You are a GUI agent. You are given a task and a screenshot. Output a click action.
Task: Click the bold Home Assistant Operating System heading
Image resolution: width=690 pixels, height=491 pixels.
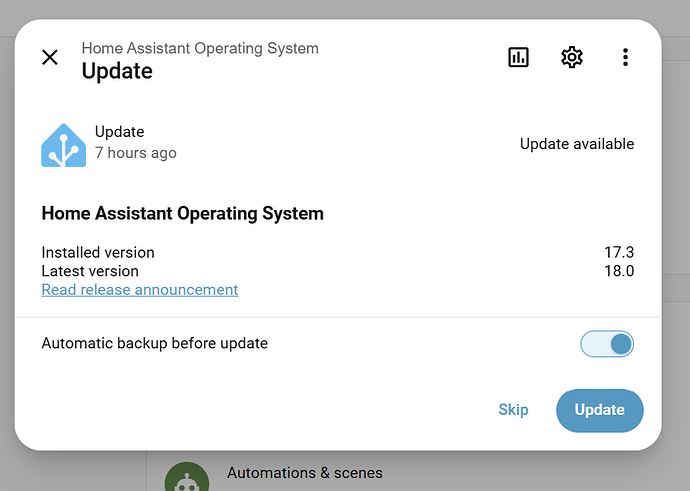tap(182, 213)
